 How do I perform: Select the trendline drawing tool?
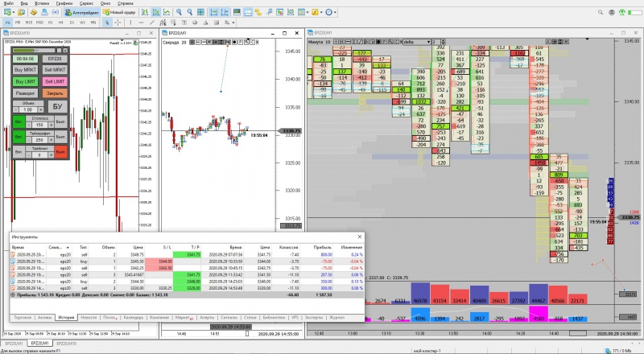coord(152,23)
